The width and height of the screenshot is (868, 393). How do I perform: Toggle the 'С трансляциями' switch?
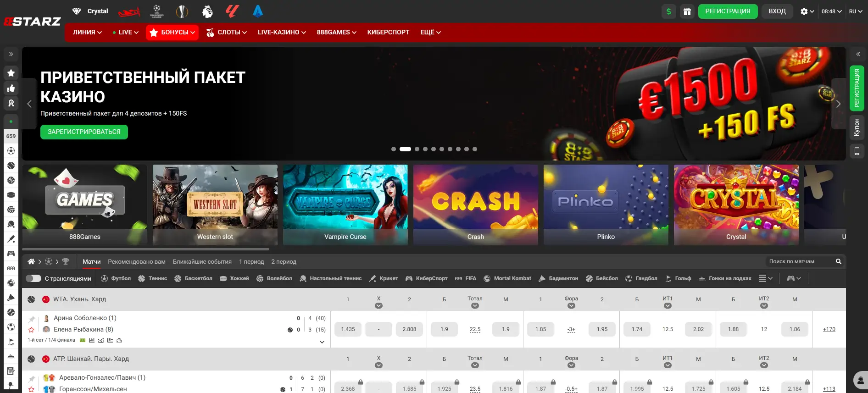[x=33, y=278]
